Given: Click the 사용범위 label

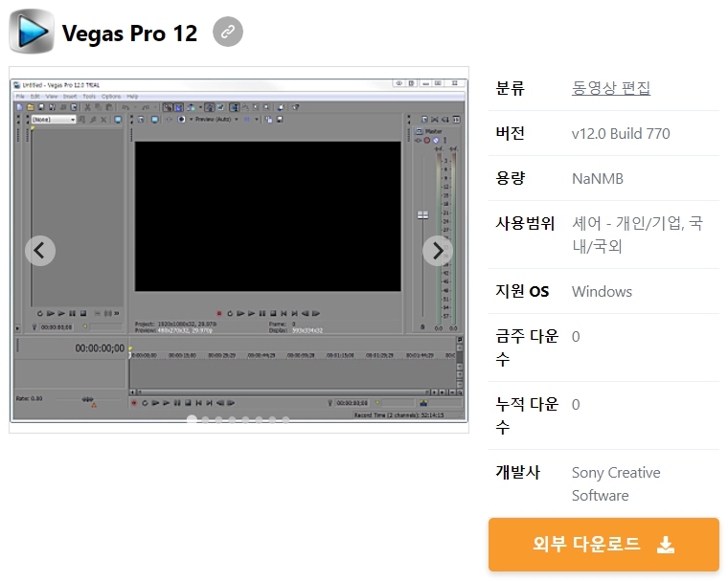Looking at the screenshot, I should click(525, 223).
